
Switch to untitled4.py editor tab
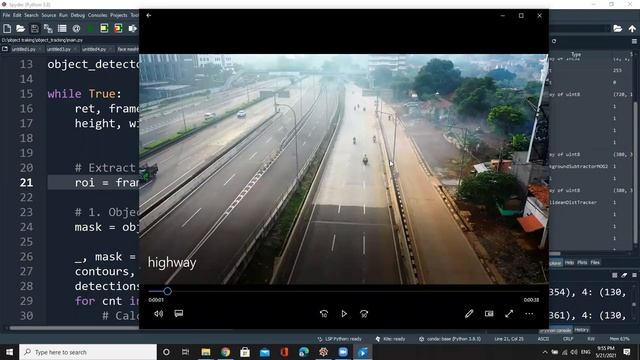point(94,49)
